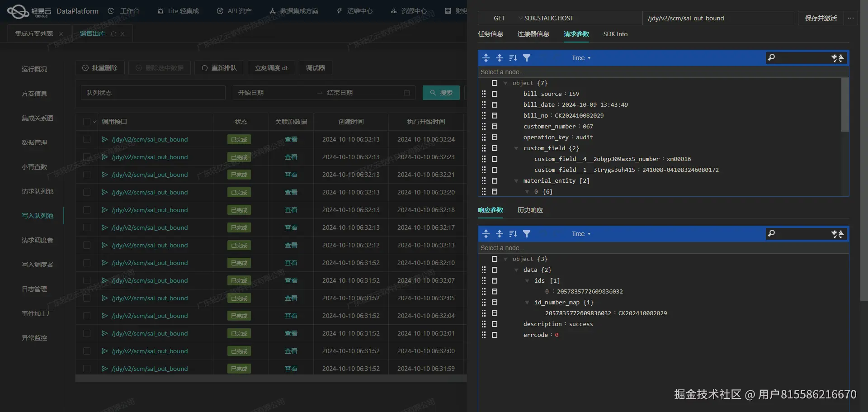
Task: Open the action menu square for bill_source row
Action: [x=495, y=94]
